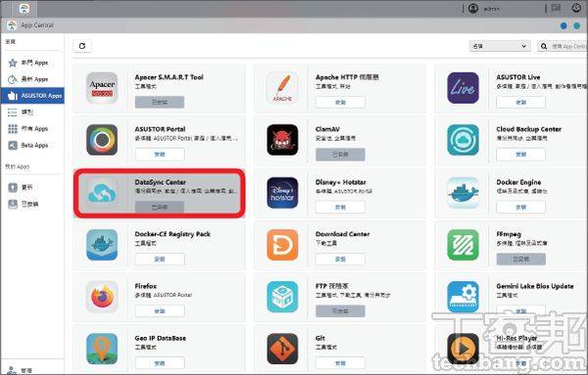Open the Installed item under My Apps
The height and width of the screenshot is (375, 588).
pos(32,204)
